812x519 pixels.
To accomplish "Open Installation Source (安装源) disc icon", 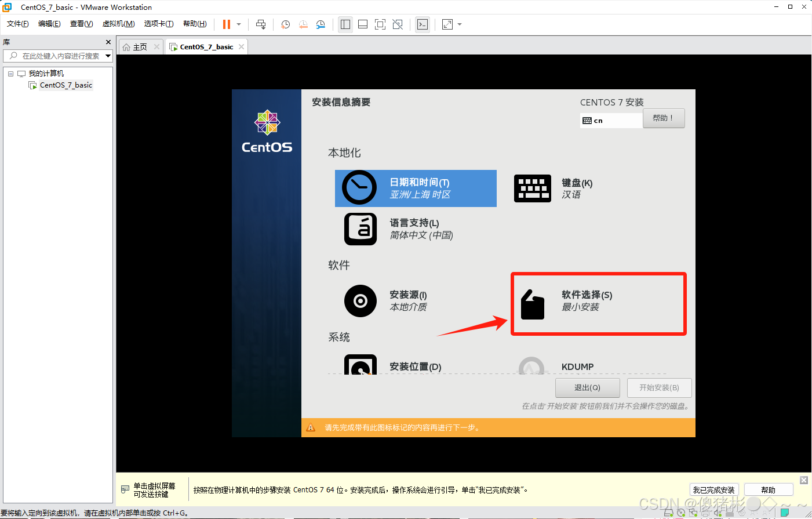I will 361,301.
